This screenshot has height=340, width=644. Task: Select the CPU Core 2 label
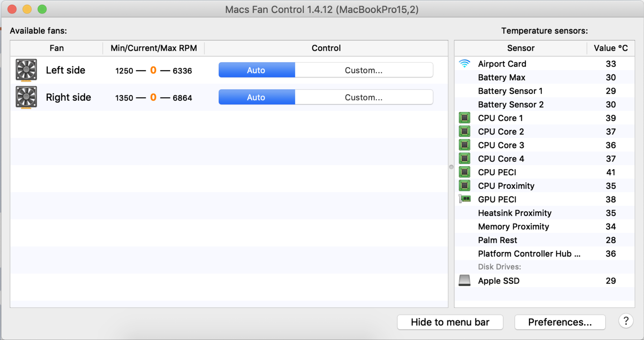tap(501, 131)
